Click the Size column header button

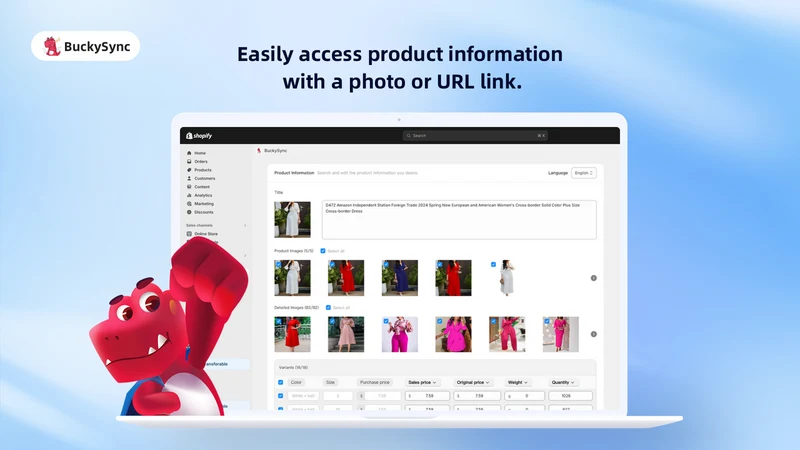point(330,382)
